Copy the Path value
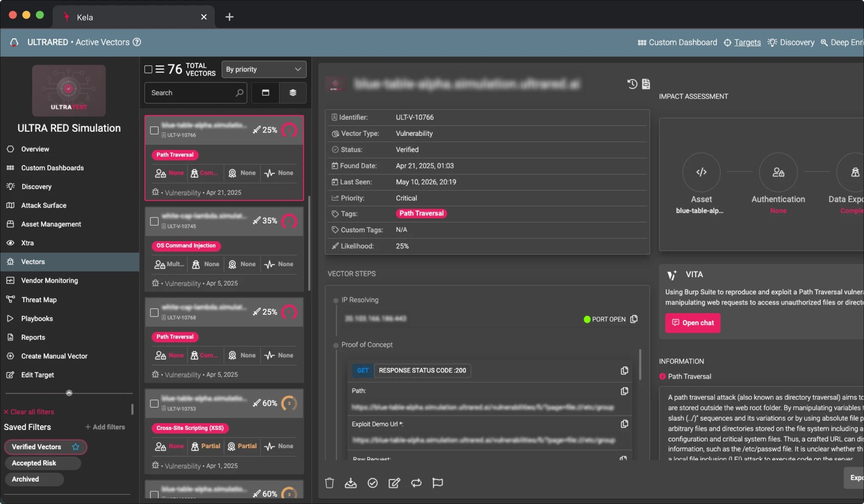Screen dimensions: 864x504 (624, 391)
